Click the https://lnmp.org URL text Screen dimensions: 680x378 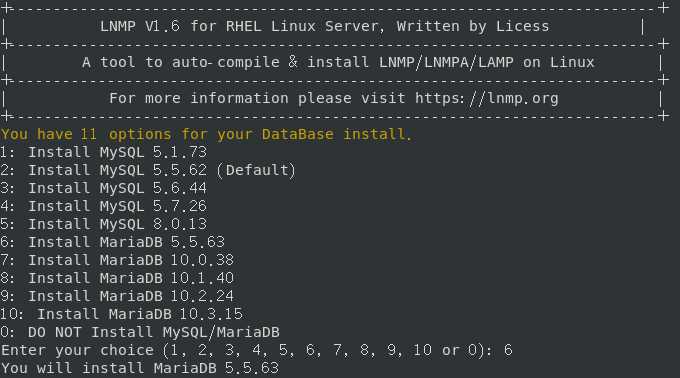coord(487,98)
